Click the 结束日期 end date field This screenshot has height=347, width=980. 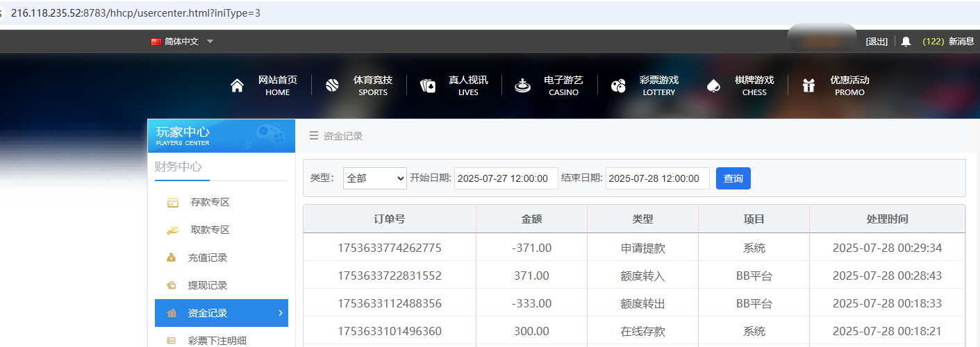657,178
